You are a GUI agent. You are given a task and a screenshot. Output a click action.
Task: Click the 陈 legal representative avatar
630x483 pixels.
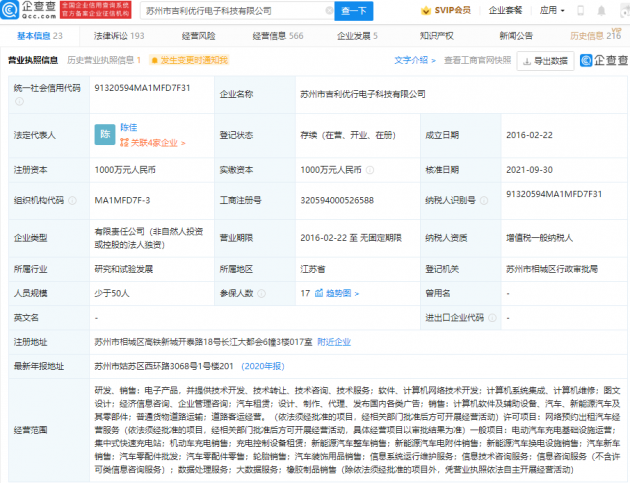point(104,133)
